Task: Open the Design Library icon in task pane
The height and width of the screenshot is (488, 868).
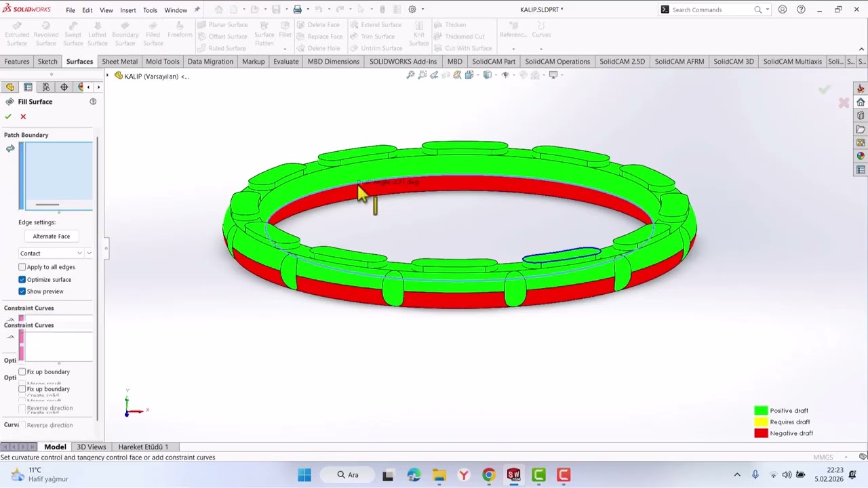Action: 861,115
